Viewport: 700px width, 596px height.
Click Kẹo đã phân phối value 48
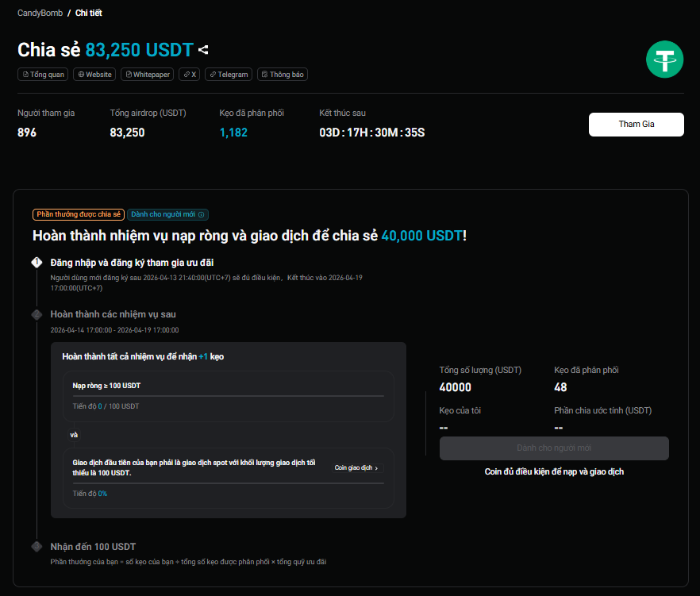coord(560,387)
